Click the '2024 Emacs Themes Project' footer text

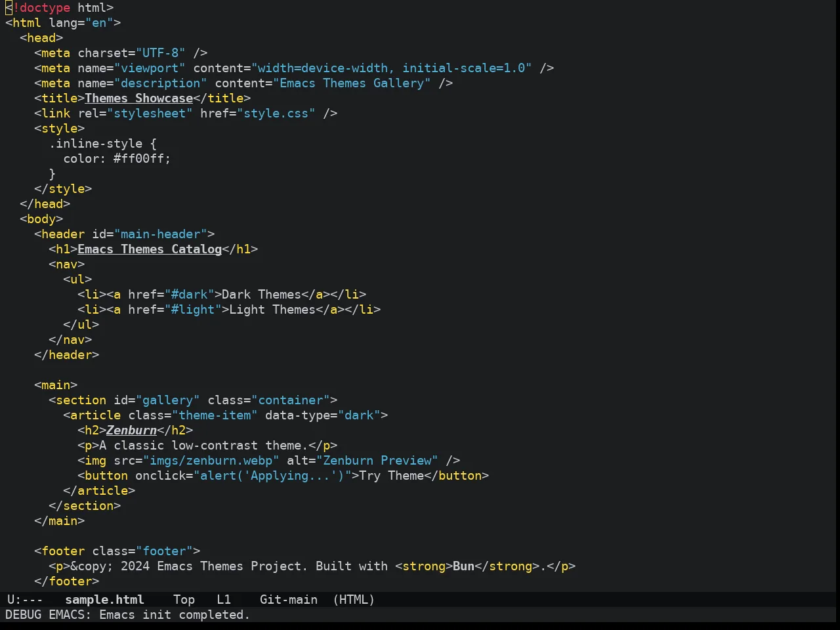[211, 566]
